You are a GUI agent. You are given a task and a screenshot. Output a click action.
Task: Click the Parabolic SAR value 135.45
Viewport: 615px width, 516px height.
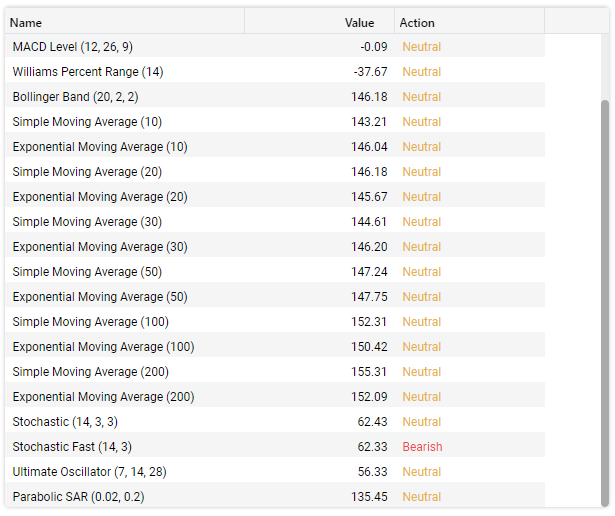point(369,497)
